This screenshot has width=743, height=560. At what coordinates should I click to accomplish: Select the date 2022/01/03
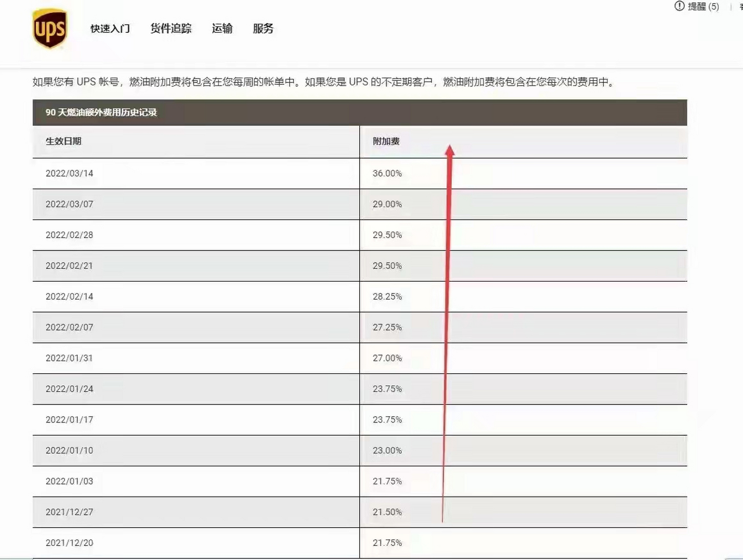(70, 481)
